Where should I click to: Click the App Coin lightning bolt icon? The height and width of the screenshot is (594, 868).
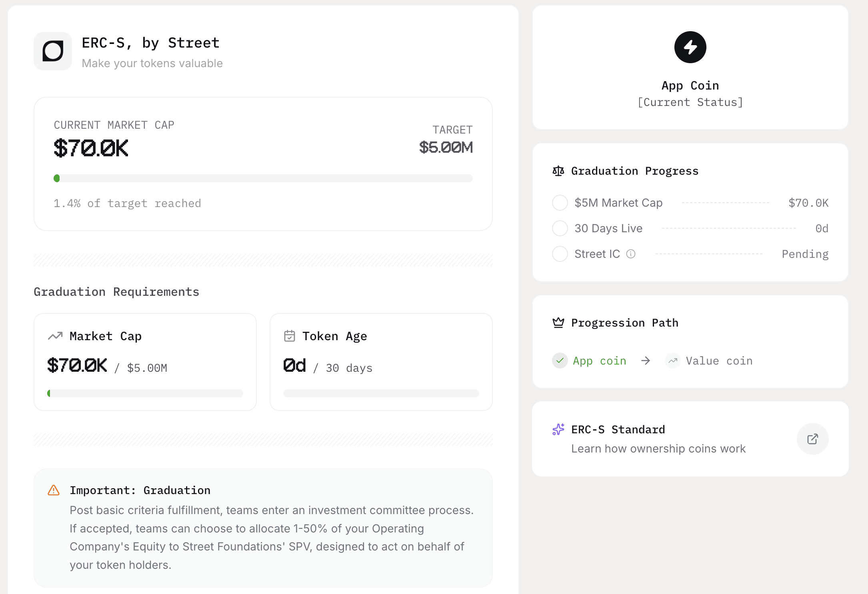(690, 47)
